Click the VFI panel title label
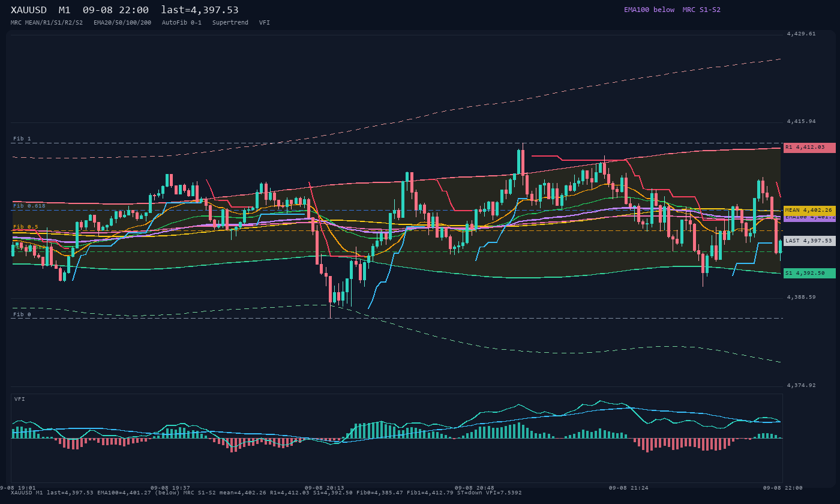This screenshot has width=840, height=504. tap(20, 399)
